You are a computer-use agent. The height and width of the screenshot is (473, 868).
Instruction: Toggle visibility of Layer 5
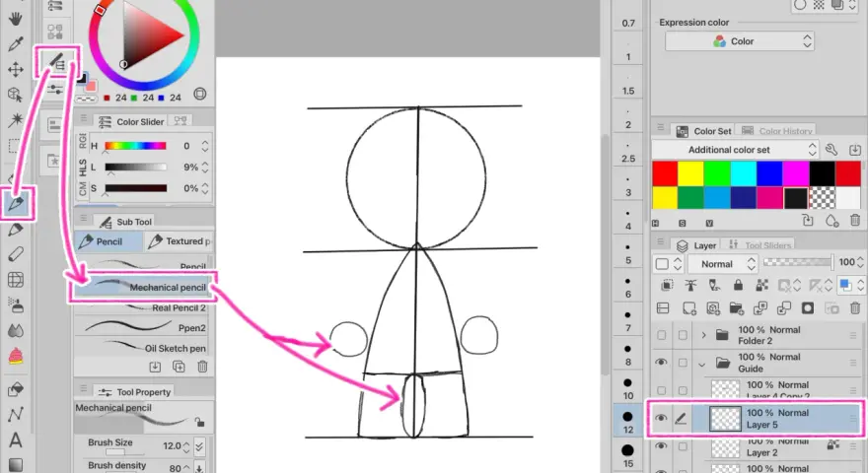pyautogui.click(x=661, y=418)
